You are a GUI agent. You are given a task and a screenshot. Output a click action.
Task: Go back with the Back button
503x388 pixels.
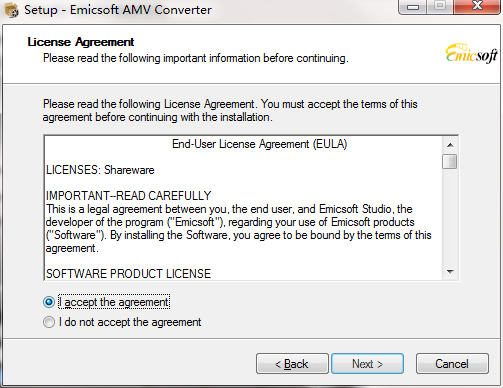pyautogui.click(x=292, y=364)
